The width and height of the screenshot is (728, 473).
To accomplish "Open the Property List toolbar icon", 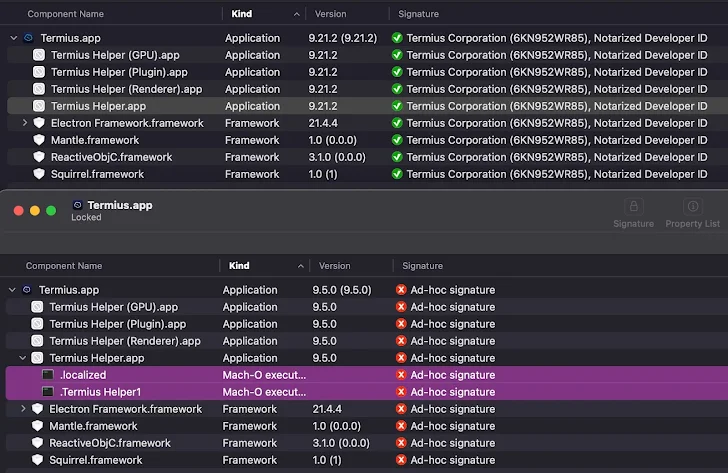I will point(692,207).
